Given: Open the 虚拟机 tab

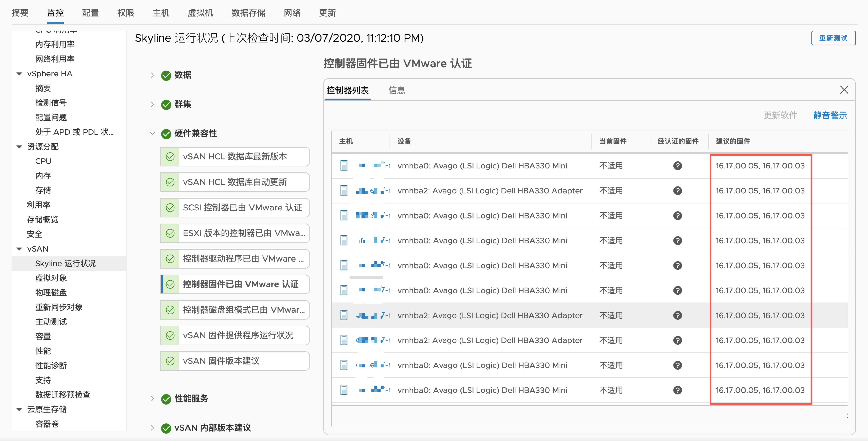Looking at the screenshot, I should [x=200, y=13].
